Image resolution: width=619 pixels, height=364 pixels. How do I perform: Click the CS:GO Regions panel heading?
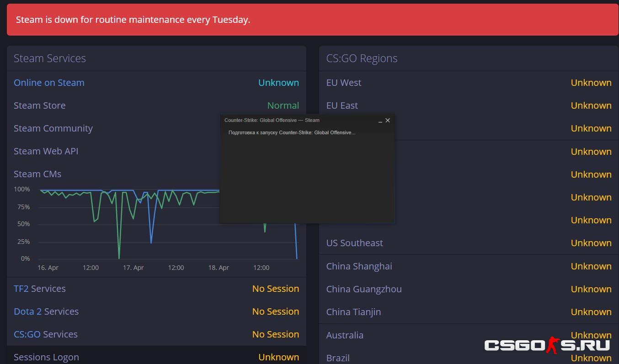pos(362,58)
